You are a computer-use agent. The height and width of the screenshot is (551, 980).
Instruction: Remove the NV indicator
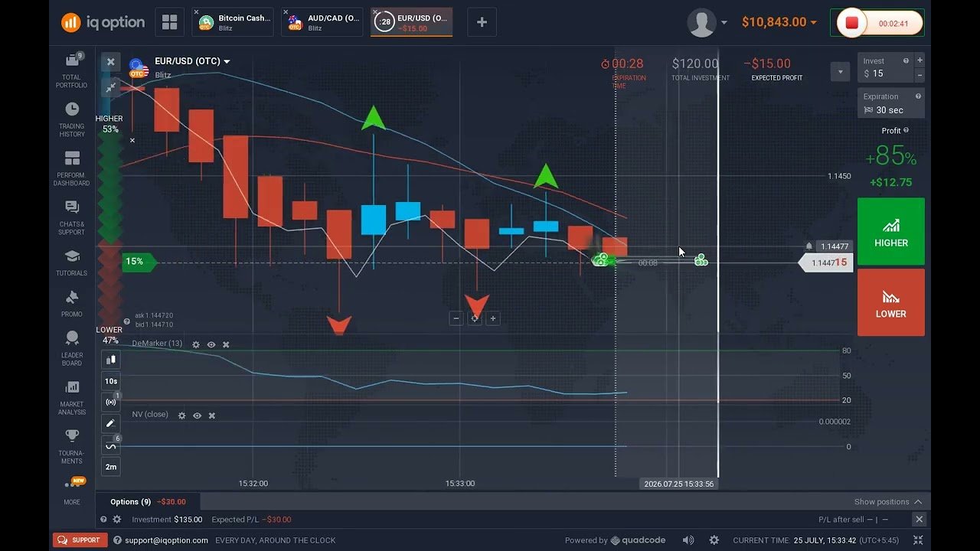pyautogui.click(x=212, y=416)
